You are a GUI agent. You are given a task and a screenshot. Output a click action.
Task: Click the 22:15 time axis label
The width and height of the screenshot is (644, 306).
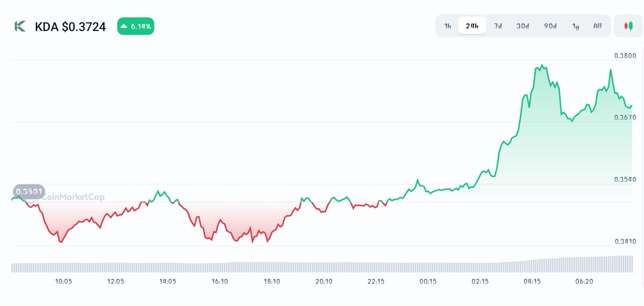(x=376, y=281)
